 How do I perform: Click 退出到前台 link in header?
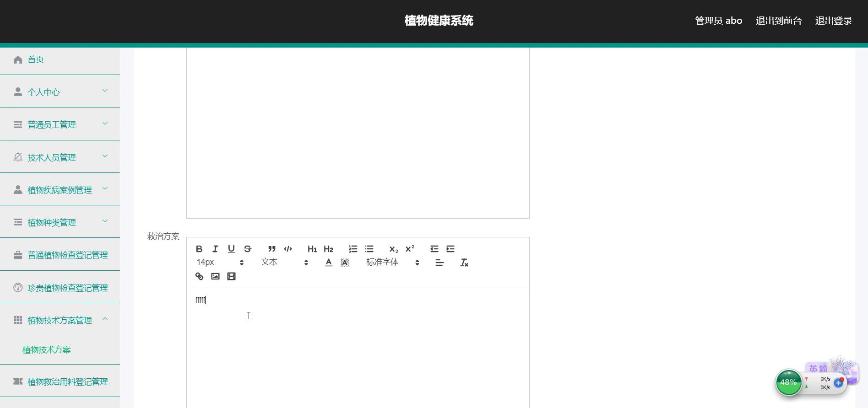[x=778, y=21]
